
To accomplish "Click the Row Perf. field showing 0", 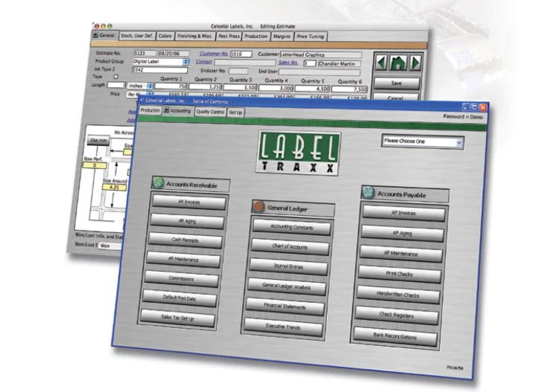I will pyautogui.click(x=95, y=165).
